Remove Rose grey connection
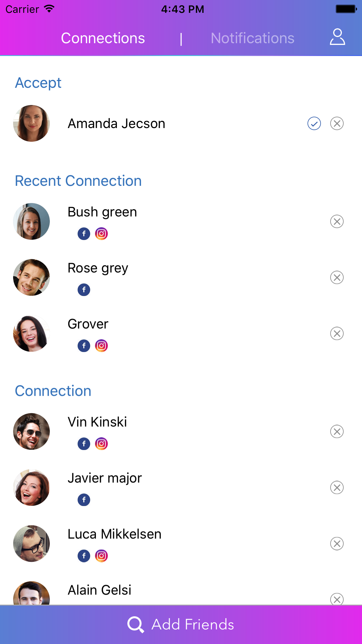The image size is (362, 644). coord(337,277)
